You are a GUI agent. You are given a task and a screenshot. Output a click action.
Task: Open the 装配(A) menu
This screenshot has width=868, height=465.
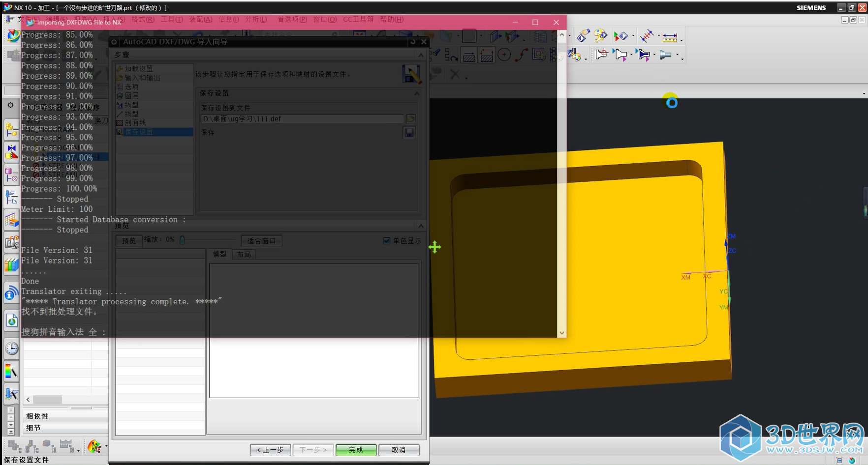coord(201,19)
